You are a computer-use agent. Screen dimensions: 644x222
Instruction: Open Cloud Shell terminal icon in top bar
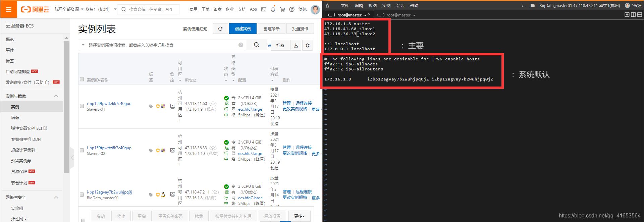tap(264, 9)
